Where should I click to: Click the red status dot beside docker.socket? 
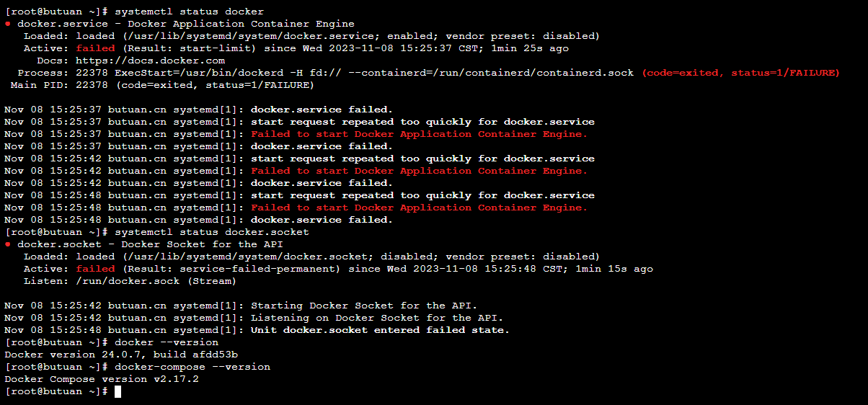pyautogui.click(x=8, y=244)
